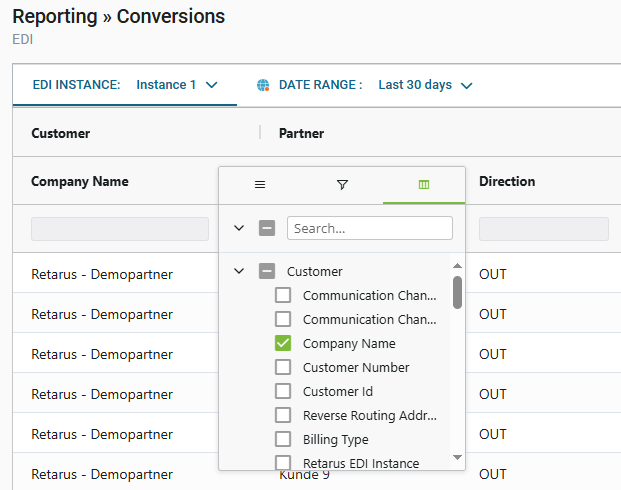Open the EDI Instance dropdown

[x=177, y=85]
